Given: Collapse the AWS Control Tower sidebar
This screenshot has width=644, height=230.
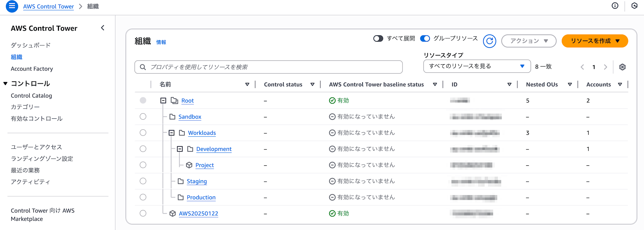Looking at the screenshot, I should [x=103, y=28].
